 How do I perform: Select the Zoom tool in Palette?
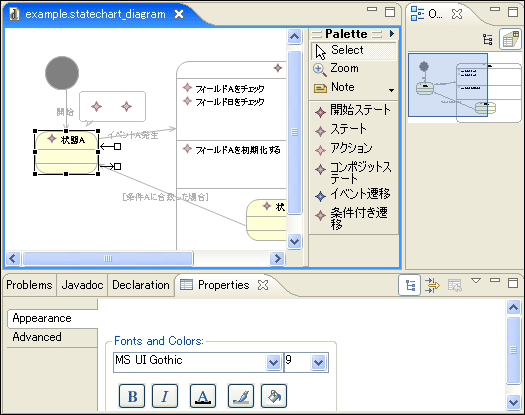(x=336, y=69)
